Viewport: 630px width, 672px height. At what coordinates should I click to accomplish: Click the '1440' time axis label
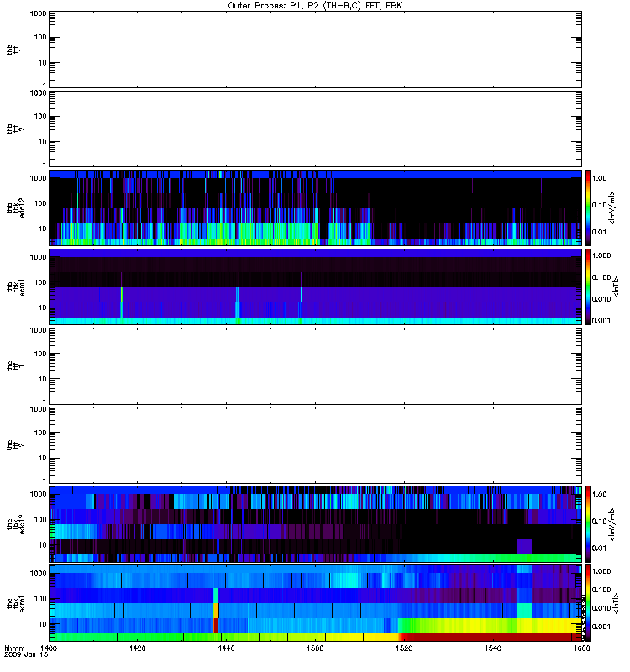[226, 648]
